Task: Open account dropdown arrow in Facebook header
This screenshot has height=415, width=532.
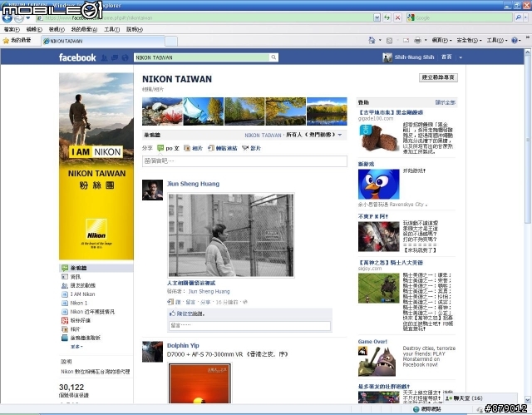Action: pos(461,57)
